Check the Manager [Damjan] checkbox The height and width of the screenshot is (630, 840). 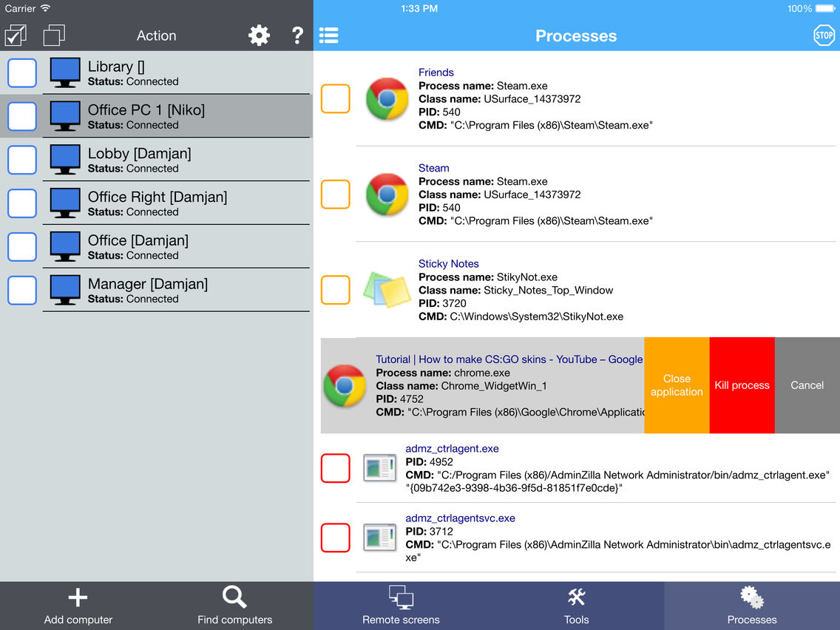point(22,290)
